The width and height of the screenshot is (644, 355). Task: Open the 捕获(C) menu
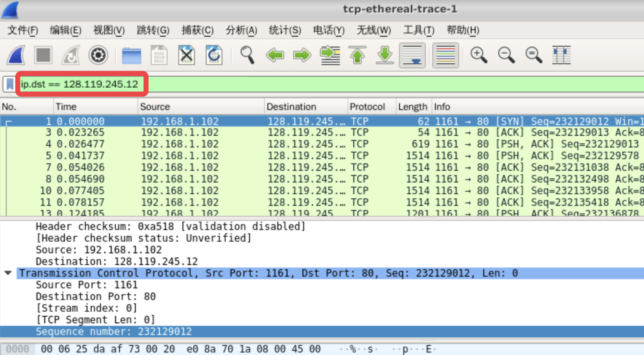point(197,30)
